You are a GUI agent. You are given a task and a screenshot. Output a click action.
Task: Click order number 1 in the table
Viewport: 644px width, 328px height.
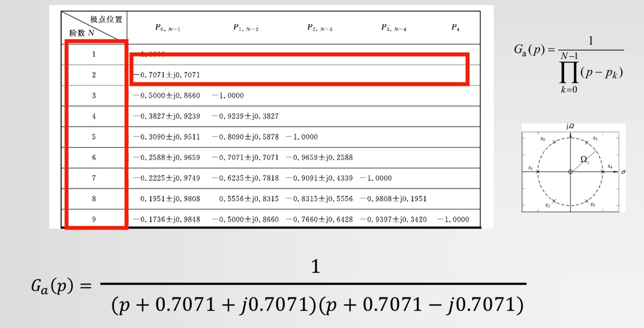[x=94, y=54]
